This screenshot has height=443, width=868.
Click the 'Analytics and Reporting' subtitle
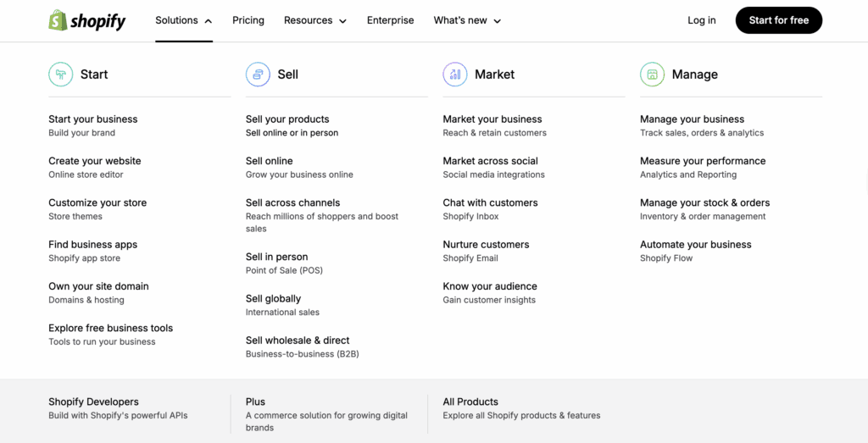pyautogui.click(x=688, y=174)
